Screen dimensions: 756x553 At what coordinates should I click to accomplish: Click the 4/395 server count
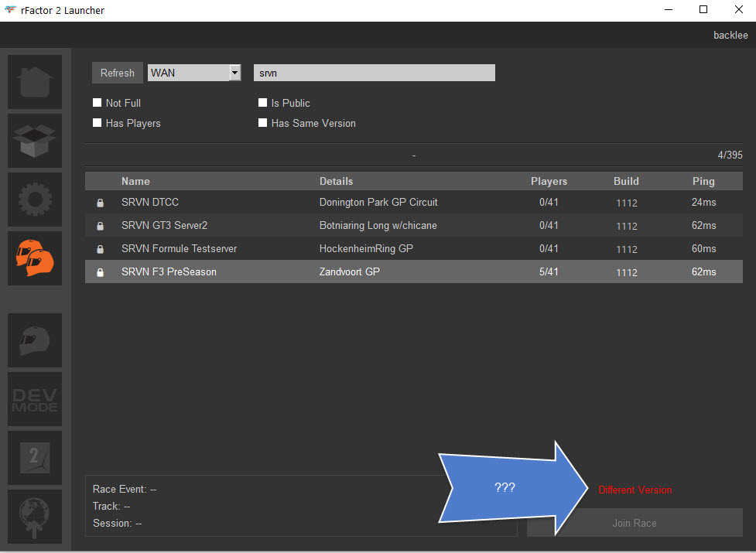(730, 155)
